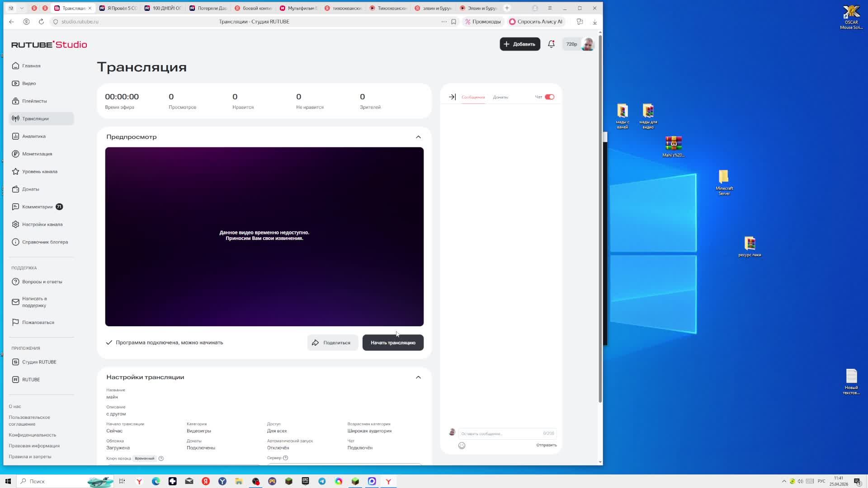This screenshot has width=868, height=488.
Task: Switch to the Донаты chat tab
Action: 500,97
